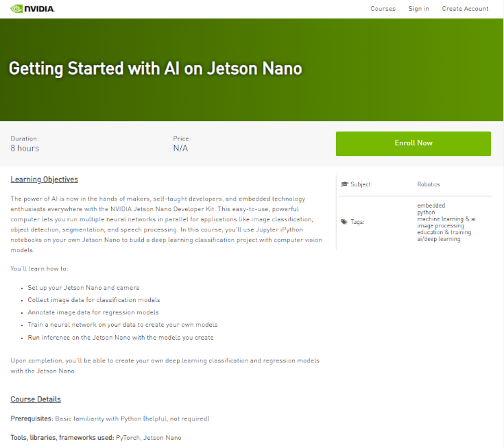Click the ai/deep learning tag
The height and width of the screenshot is (448, 504).
(438, 239)
